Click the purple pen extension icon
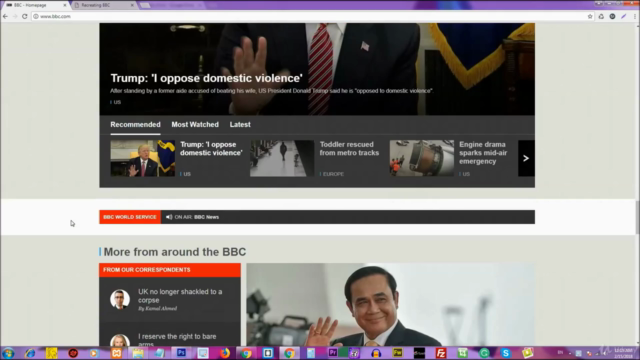Screen dimensions: 640x360 tap(624, 16)
